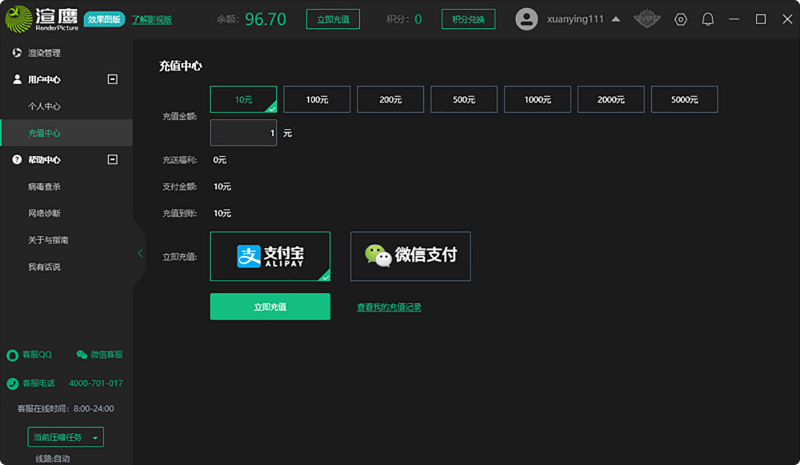Viewport: 800px width, 465px height.
Task: Click the 渲鹰 RenderPicture logo
Action: pyautogui.click(x=42, y=19)
